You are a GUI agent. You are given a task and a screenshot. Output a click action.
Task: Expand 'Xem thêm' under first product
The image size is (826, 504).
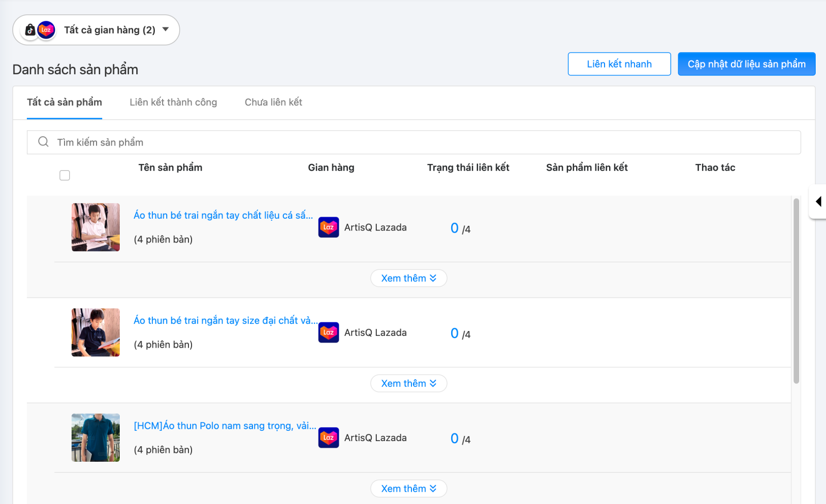click(x=408, y=278)
